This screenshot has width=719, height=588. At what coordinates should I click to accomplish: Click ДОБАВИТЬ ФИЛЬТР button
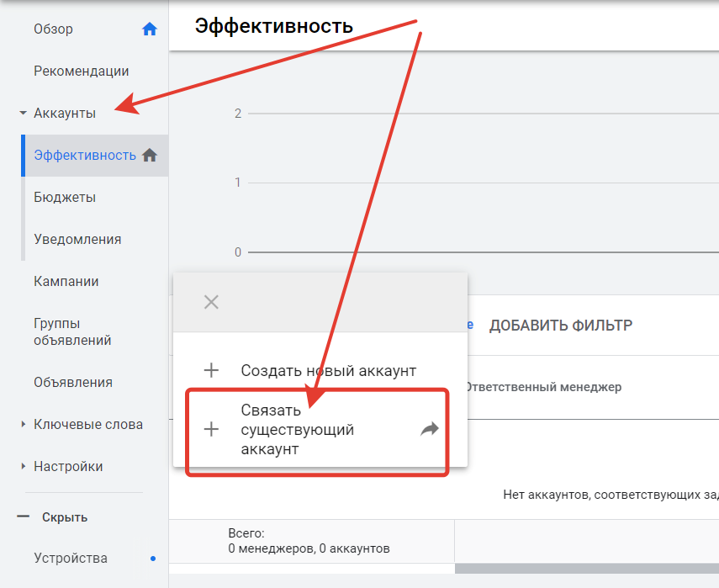click(561, 326)
